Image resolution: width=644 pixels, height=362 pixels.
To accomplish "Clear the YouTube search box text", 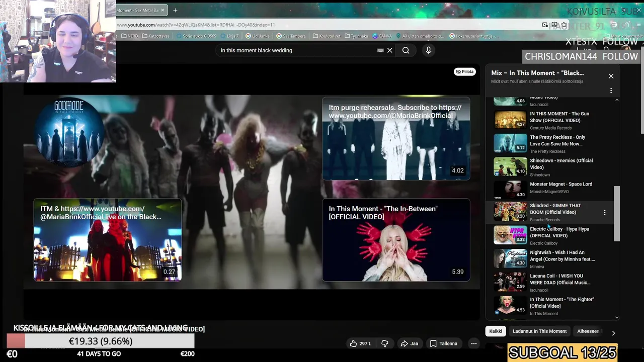I will point(389,50).
